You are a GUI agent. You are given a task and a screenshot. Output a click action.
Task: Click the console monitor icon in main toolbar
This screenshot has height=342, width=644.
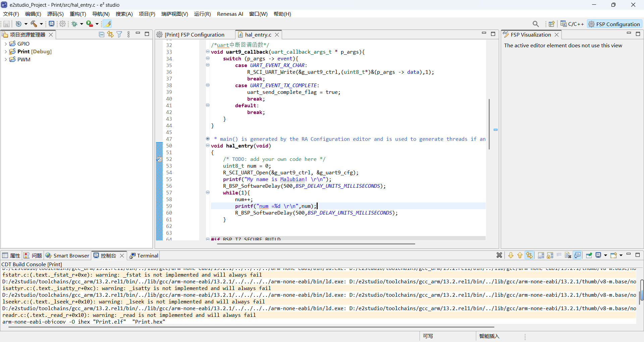click(51, 24)
